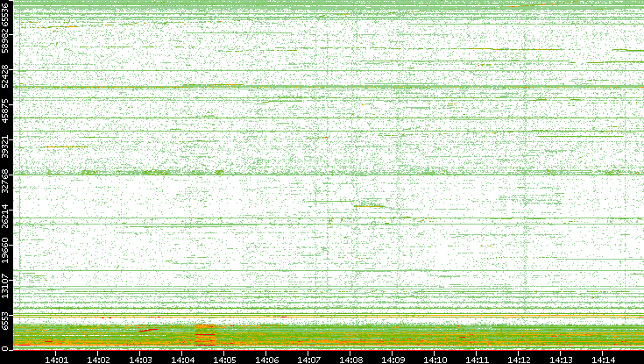This screenshot has height=364, width=644.
Task: Select the 14:08 time axis label
Action: pyautogui.click(x=350, y=360)
